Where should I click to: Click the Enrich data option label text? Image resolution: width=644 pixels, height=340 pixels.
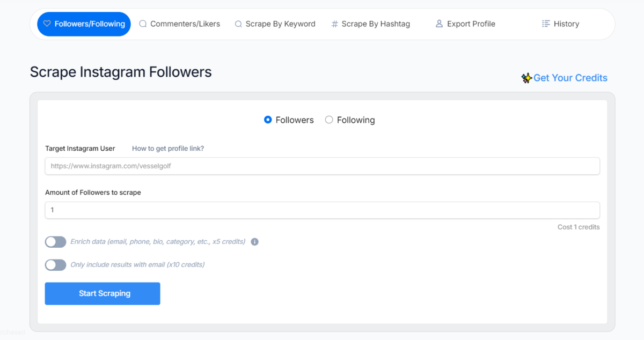(158, 242)
